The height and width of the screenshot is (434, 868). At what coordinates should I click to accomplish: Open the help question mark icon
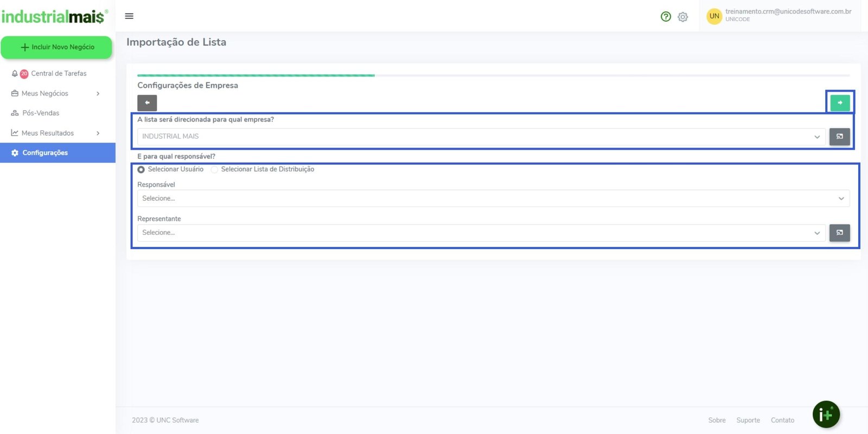(666, 17)
